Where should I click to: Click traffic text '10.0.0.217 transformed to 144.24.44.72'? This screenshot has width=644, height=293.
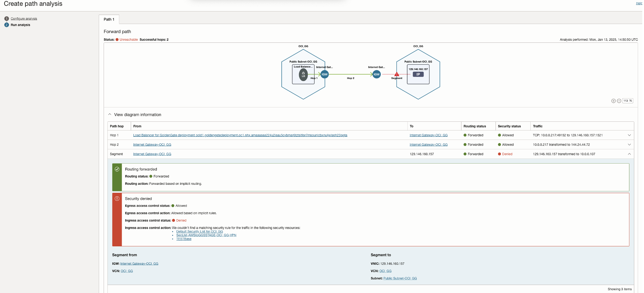[x=562, y=145]
